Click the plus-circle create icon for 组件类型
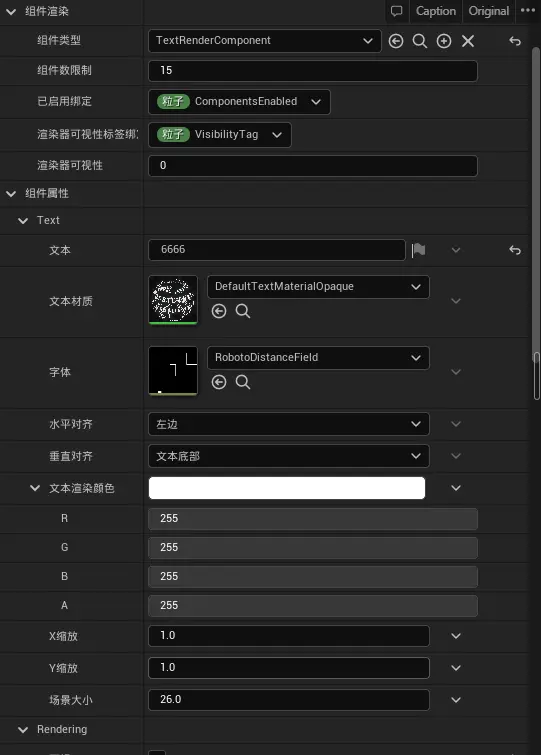The width and height of the screenshot is (541, 755). (444, 41)
